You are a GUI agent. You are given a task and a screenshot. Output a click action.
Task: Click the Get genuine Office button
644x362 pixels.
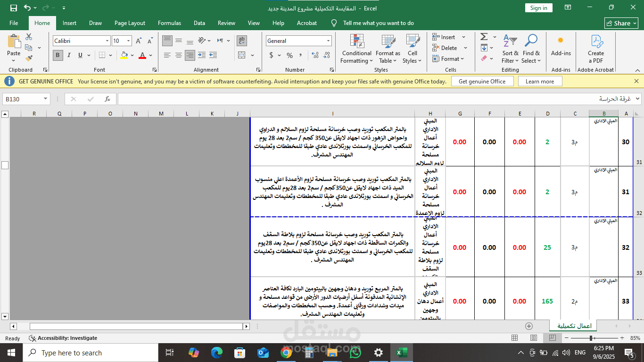[482, 82]
